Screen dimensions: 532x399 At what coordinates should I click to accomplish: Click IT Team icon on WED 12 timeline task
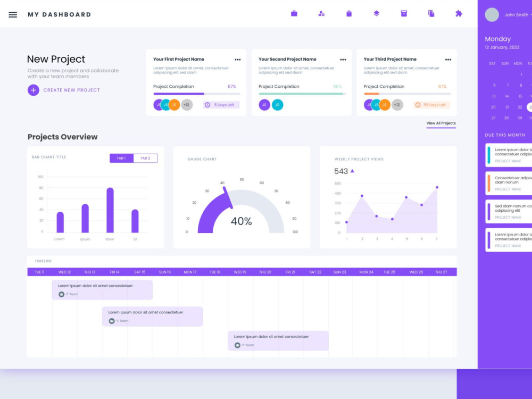click(x=61, y=294)
